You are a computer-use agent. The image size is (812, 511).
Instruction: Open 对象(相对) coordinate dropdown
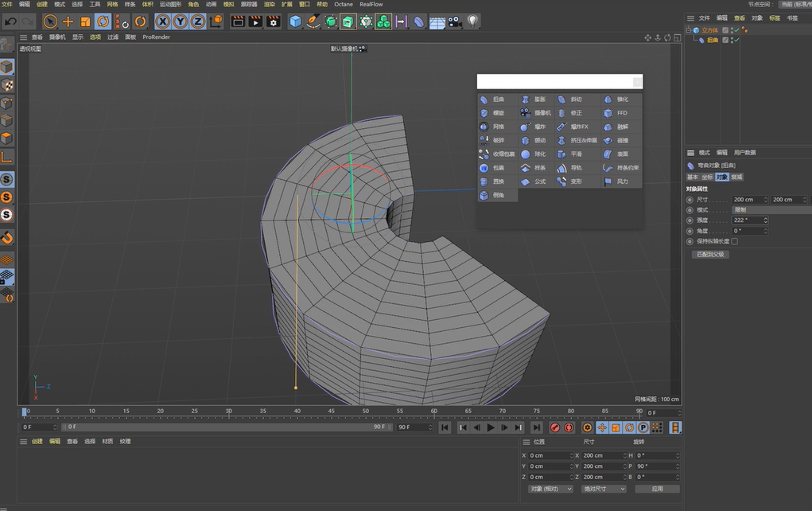[x=550, y=489]
